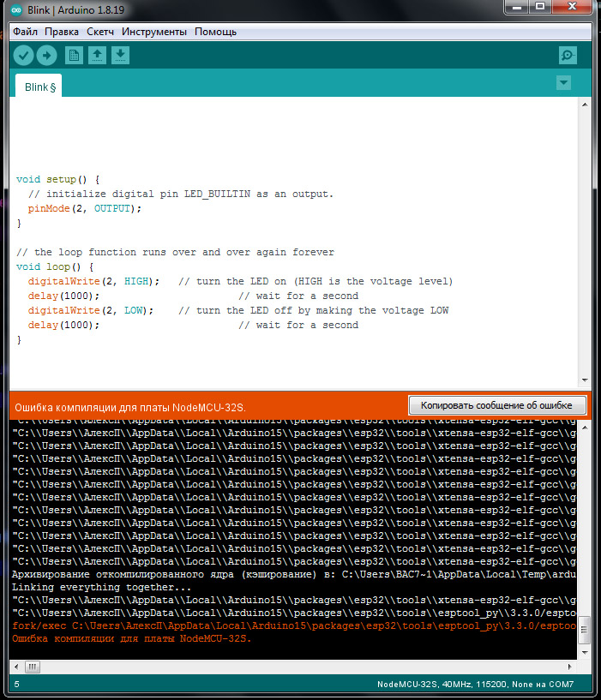Screen dimensions: 601x700
Task: Maximize the Arduino window
Action: tap(540, 7)
